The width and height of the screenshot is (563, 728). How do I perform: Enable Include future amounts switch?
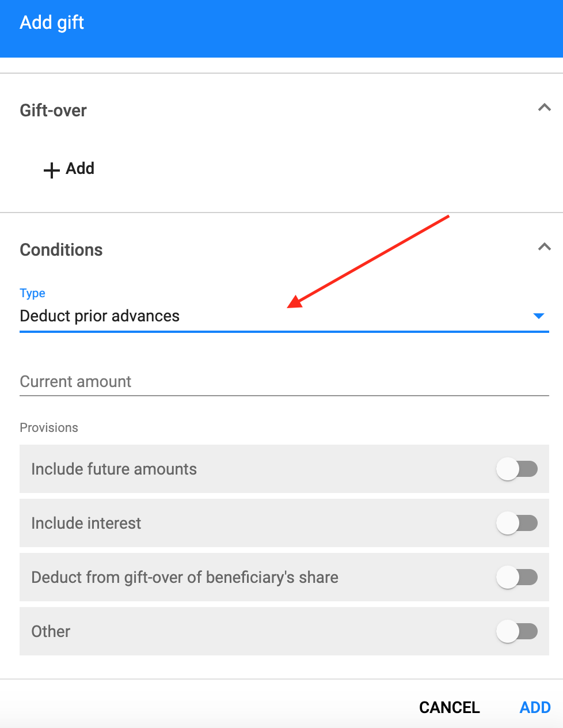517,469
